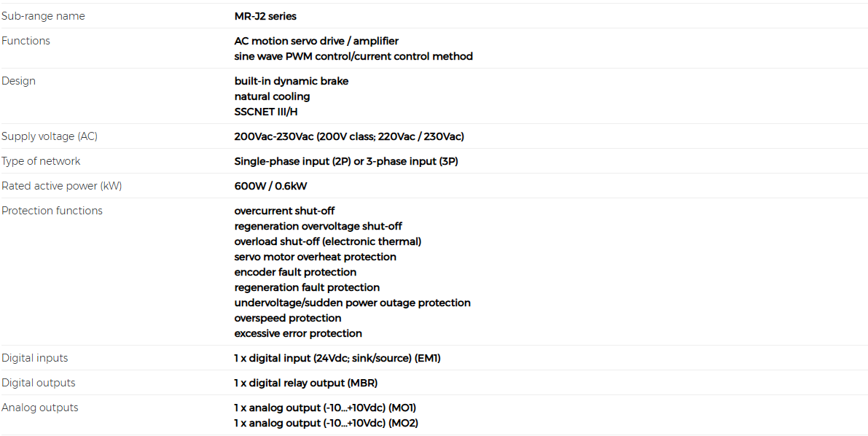This screenshot has width=868, height=436.
Task: Click the "Type of network" label
Action: (x=42, y=161)
